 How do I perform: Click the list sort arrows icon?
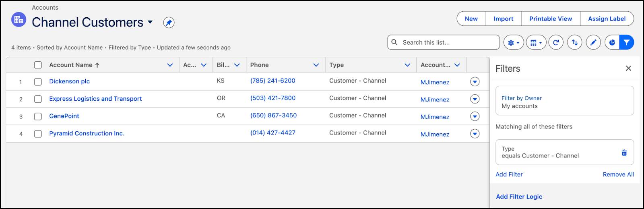click(574, 43)
